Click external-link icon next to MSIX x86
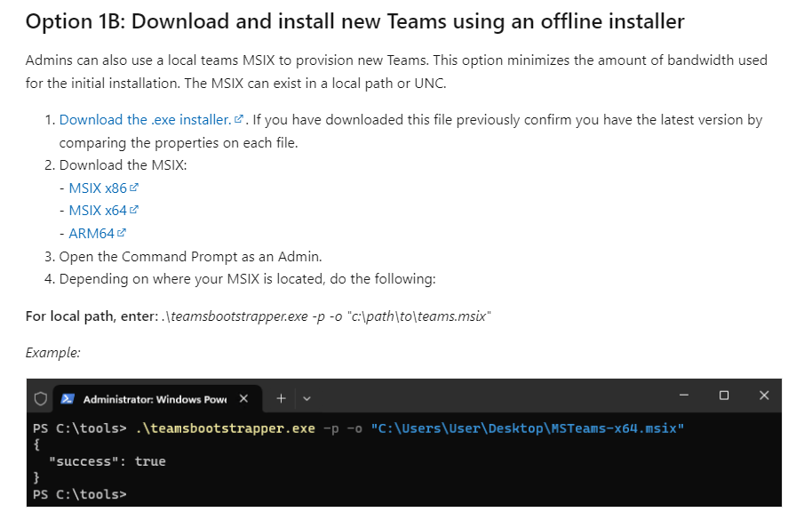 click(134, 188)
